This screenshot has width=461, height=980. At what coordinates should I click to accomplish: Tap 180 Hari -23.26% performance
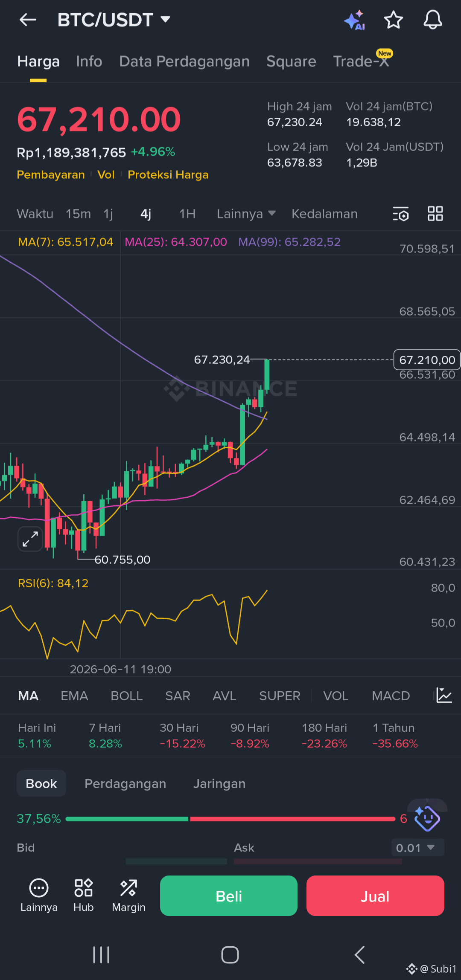coord(324,736)
